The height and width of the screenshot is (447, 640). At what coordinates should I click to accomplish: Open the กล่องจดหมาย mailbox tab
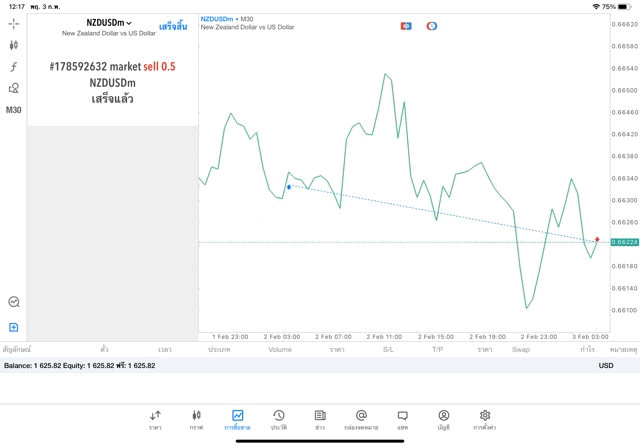[361, 420]
